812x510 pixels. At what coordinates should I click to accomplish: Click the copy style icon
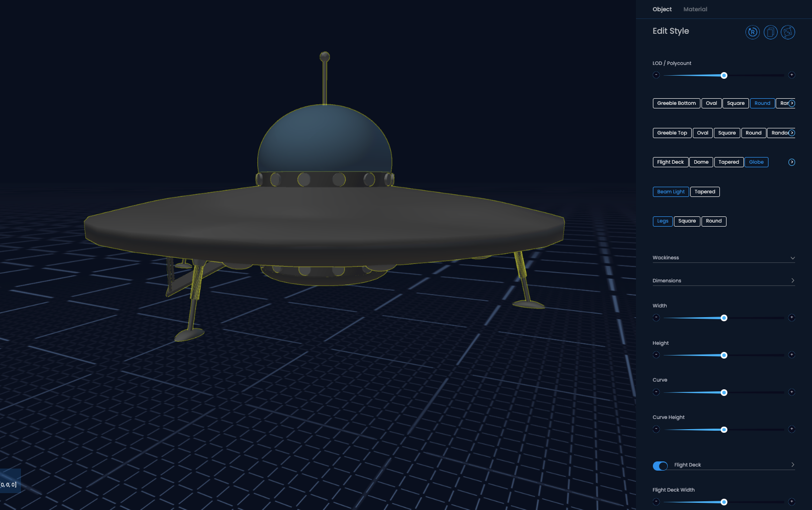pyautogui.click(x=771, y=32)
